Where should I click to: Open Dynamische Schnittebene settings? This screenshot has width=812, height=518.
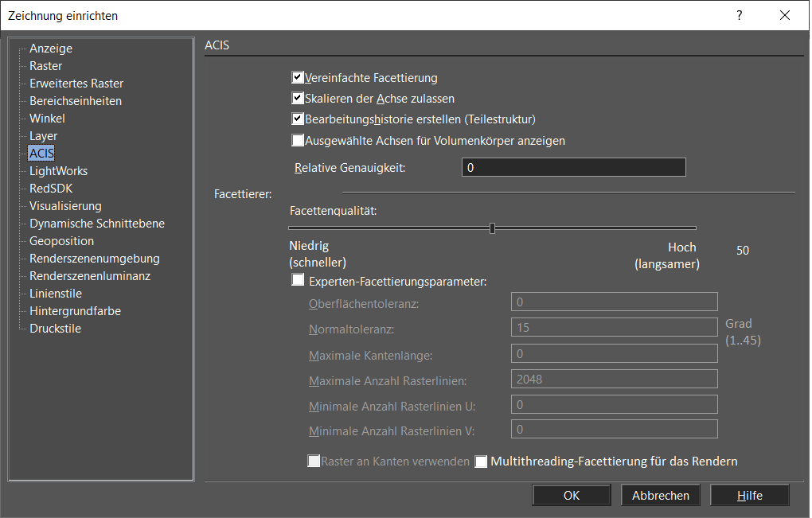(97, 224)
